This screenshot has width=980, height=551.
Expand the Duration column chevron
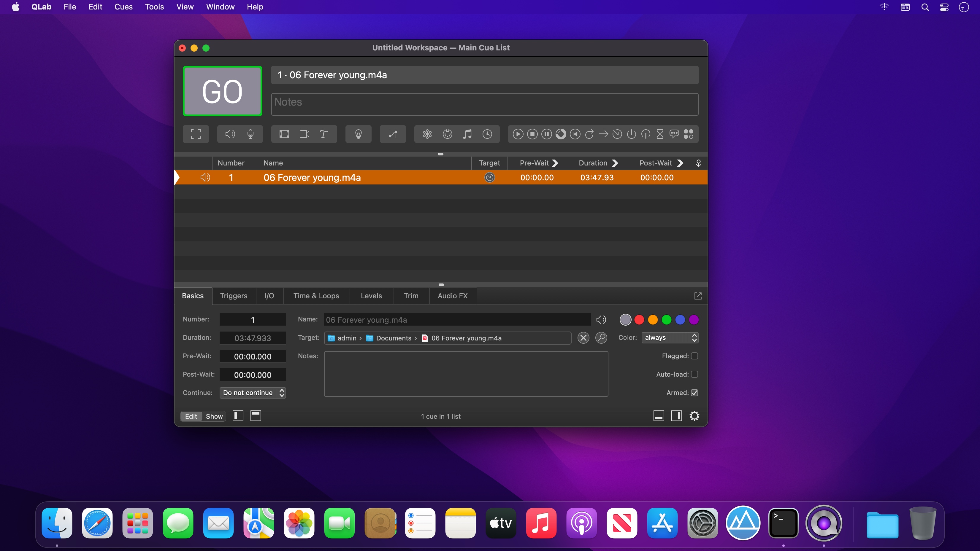coord(615,163)
